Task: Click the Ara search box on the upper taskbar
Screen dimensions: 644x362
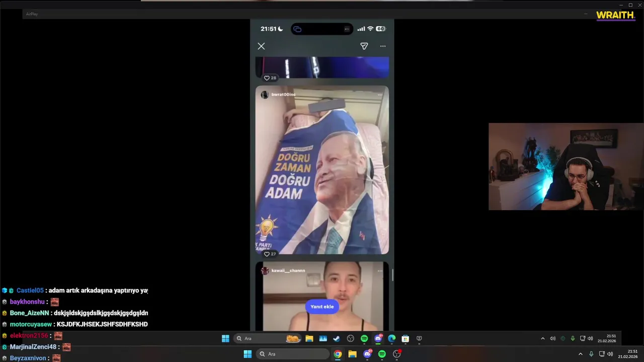Action: tap(268, 338)
